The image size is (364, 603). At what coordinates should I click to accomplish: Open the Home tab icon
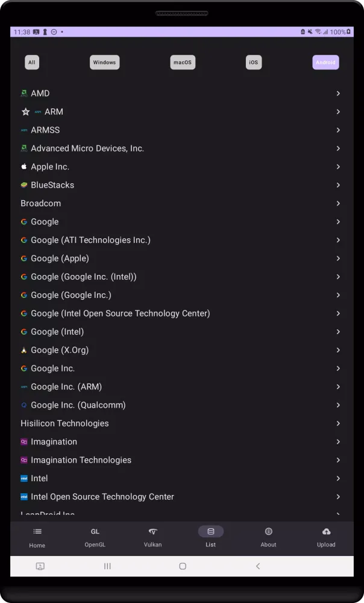pos(37,531)
